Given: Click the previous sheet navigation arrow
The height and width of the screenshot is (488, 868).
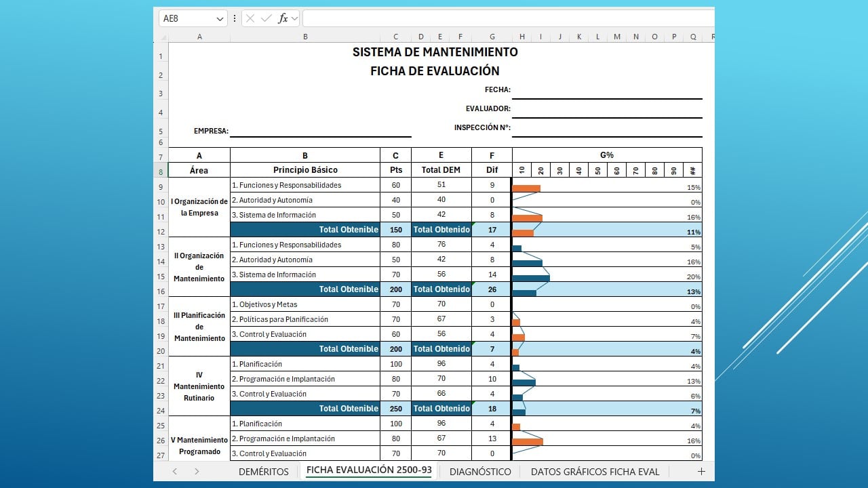Looking at the screenshot, I should pyautogui.click(x=174, y=471).
